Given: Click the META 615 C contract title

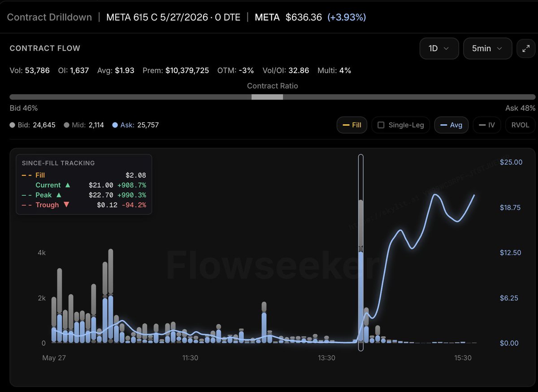Looking at the screenshot, I should click(x=173, y=17).
